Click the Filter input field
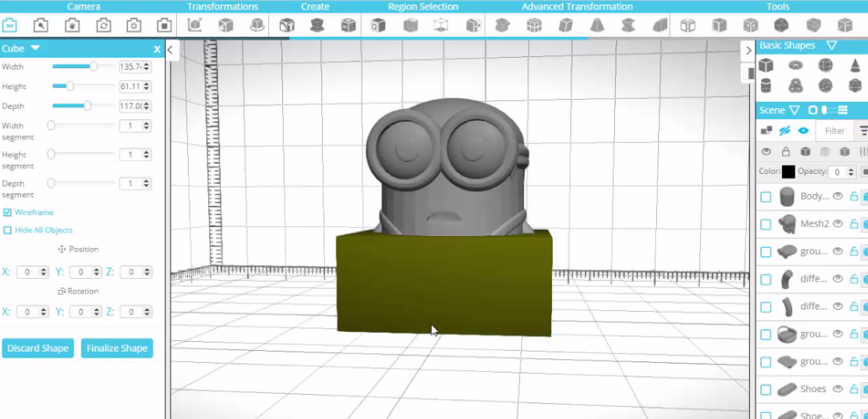The image size is (868, 419). pos(834,131)
